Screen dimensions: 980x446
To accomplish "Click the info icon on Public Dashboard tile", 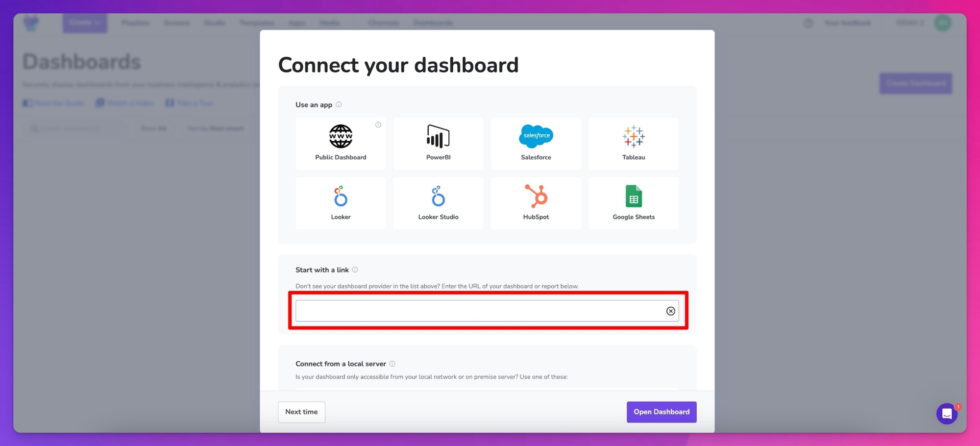I will coord(378,125).
